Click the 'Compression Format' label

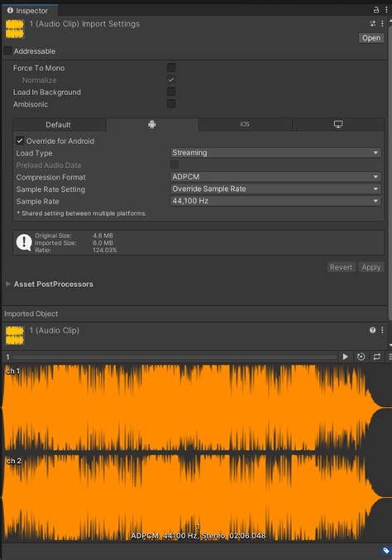50,177
